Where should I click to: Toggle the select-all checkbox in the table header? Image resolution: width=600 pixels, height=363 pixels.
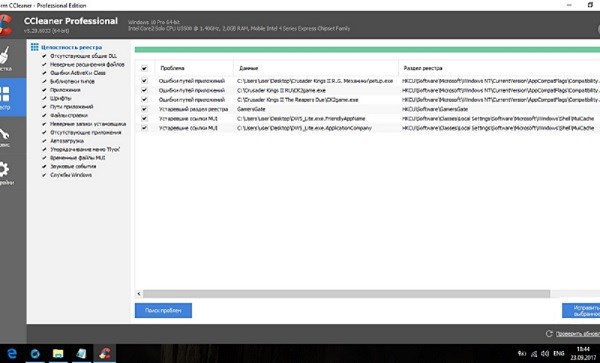point(144,68)
